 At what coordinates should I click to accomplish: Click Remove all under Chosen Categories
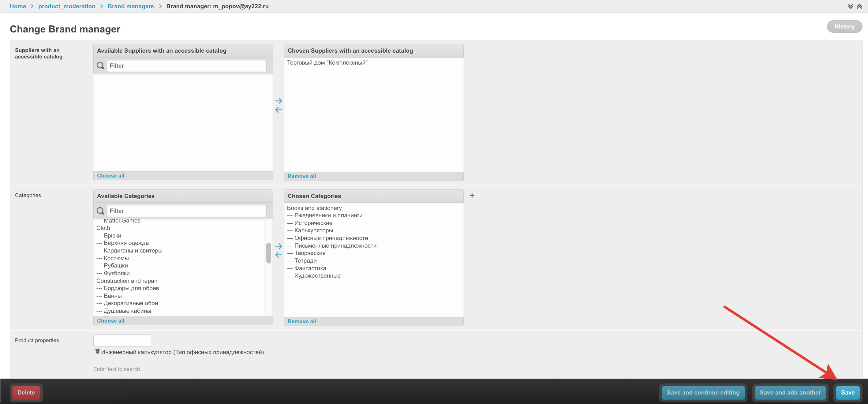pyautogui.click(x=301, y=321)
